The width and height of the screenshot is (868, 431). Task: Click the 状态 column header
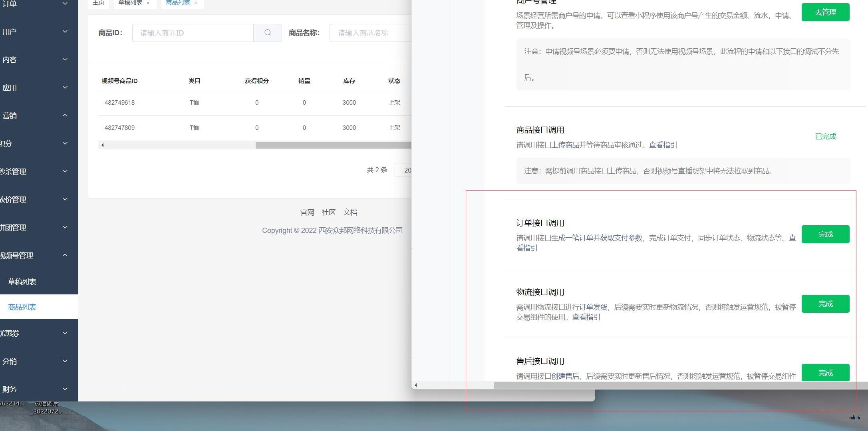pos(394,81)
